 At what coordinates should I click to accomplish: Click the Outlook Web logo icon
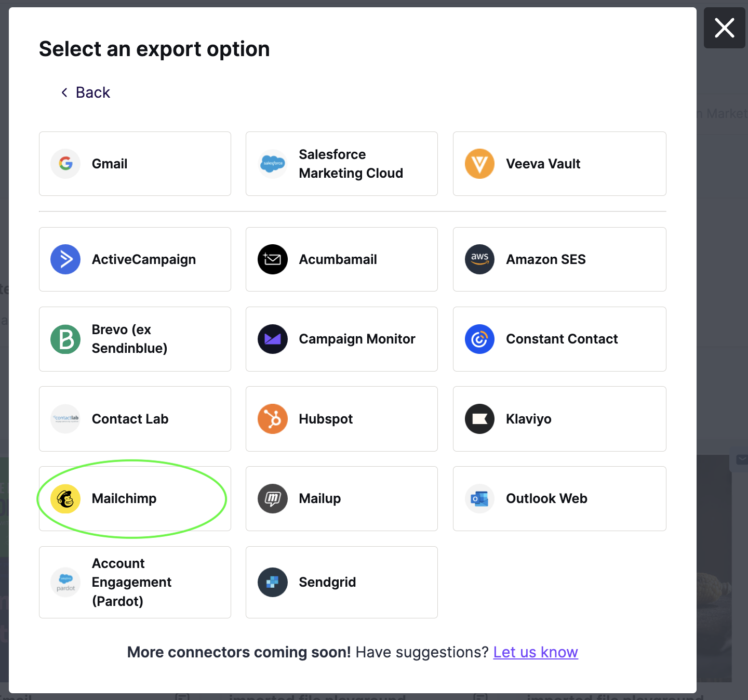479,499
